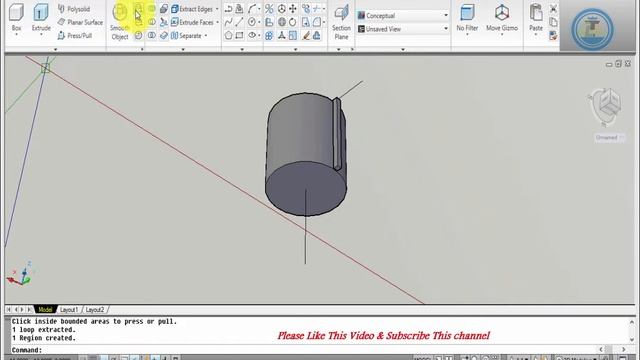Click the Match Properties clipboard icon
640x360 pixels.
(553, 36)
